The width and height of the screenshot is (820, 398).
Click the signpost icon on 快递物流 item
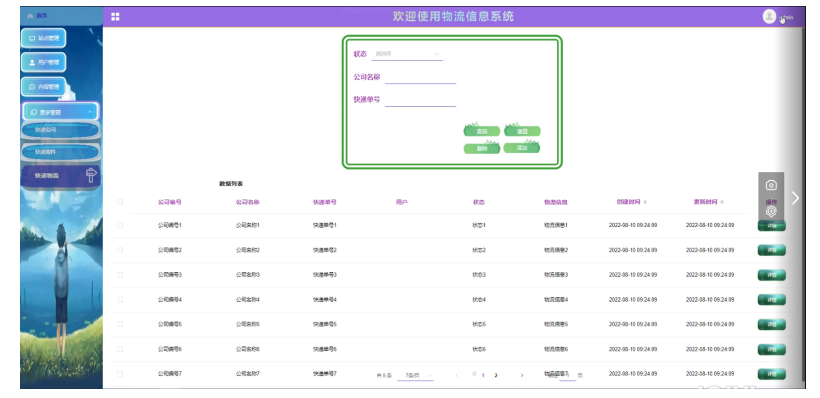click(x=91, y=175)
